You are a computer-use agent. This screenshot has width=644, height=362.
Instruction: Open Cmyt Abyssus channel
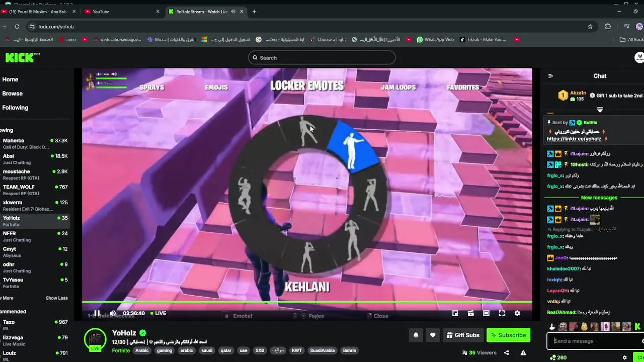(x=35, y=252)
